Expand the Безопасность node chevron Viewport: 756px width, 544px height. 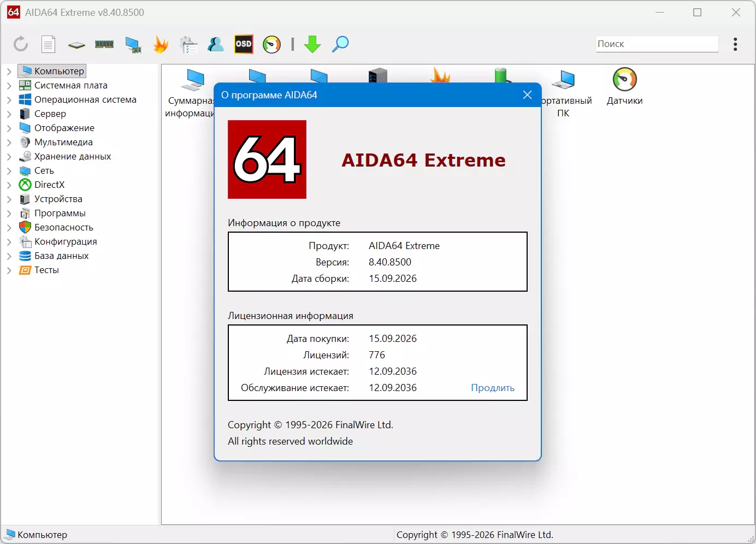click(x=9, y=227)
